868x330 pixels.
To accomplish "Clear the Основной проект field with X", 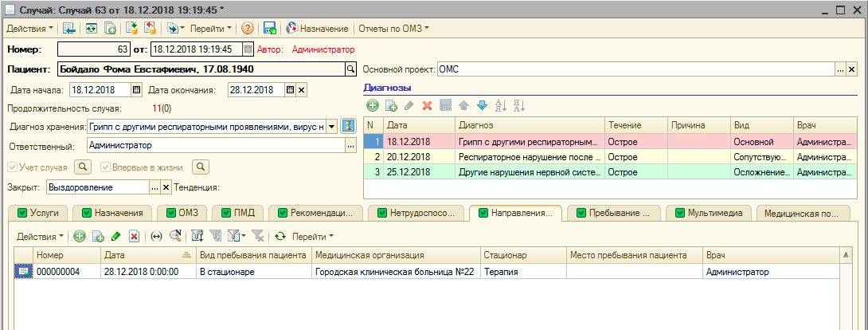I will coord(852,69).
